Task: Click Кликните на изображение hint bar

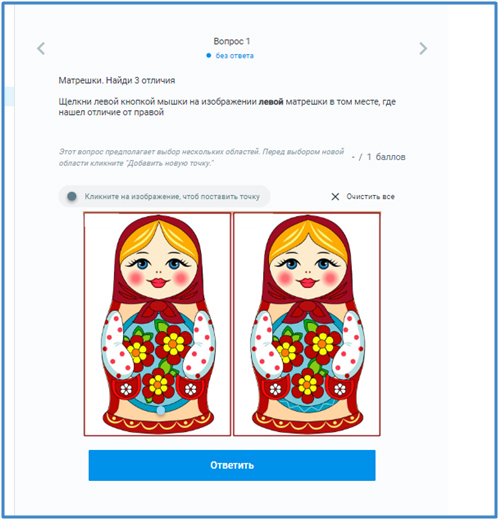Action: [164, 196]
